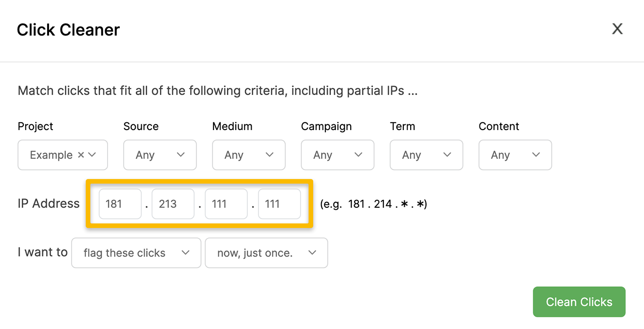Click the Source dropdown chevron arrow
644x329 pixels.
pyautogui.click(x=181, y=155)
